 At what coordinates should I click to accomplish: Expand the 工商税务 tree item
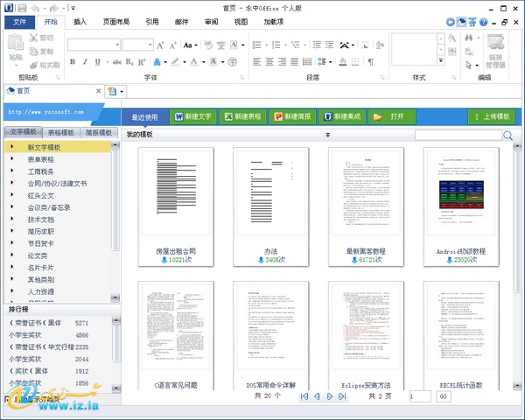[12, 171]
